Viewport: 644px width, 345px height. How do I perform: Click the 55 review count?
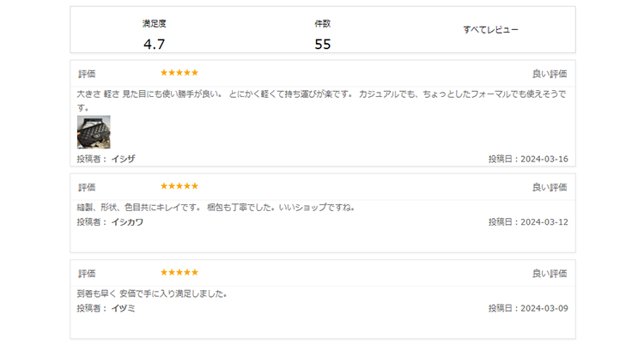click(322, 44)
